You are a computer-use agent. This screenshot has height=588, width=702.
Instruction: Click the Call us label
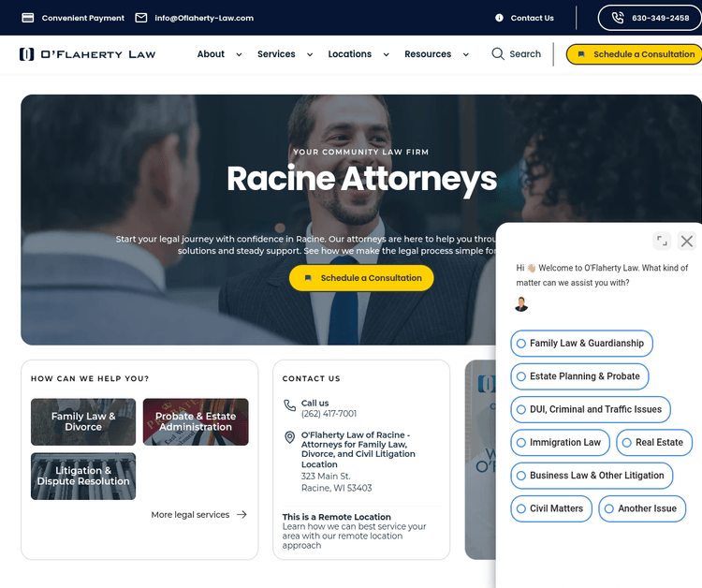pyautogui.click(x=315, y=403)
